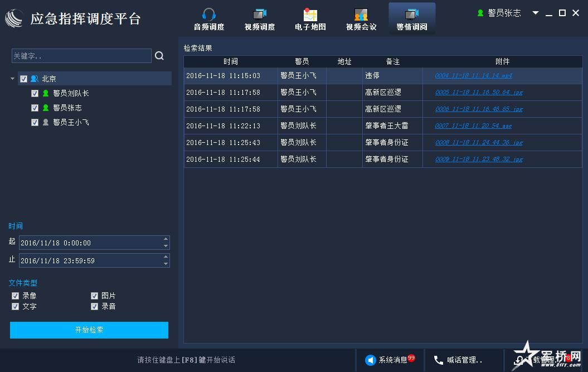Open the 音频调度 audio dispatch module

(209, 19)
